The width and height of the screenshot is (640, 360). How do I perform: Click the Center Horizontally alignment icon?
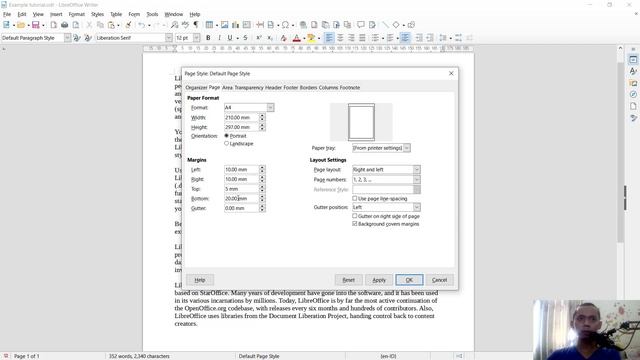[x=340, y=38]
